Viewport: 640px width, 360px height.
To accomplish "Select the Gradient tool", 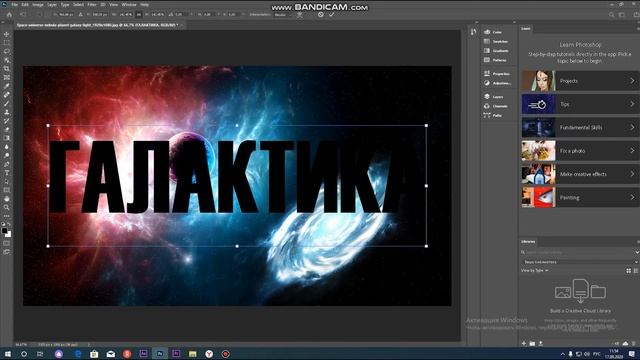I will (x=7, y=138).
